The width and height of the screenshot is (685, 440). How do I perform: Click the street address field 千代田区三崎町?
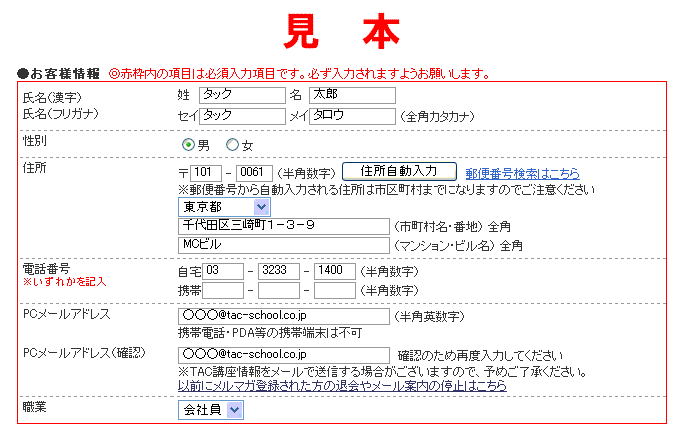pyautogui.click(x=283, y=226)
